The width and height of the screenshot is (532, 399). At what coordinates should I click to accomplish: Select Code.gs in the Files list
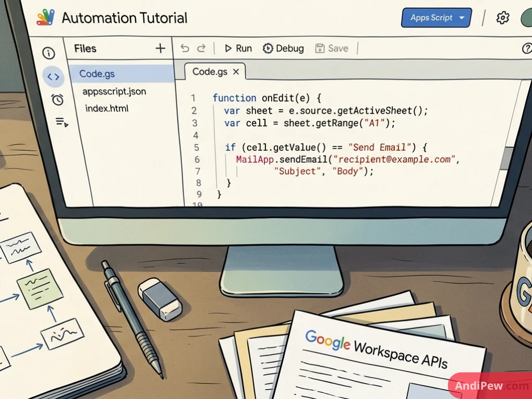(122, 74)
